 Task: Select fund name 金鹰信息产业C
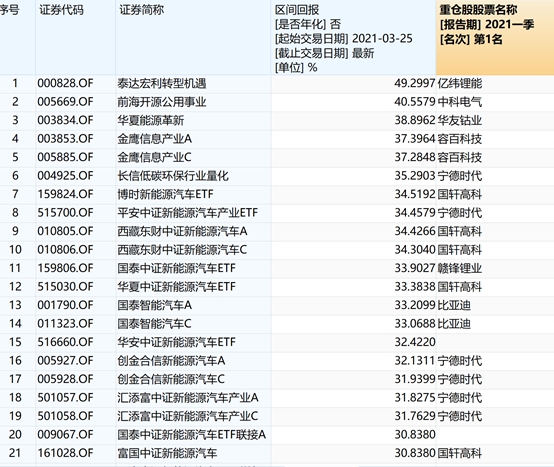click(x=155, y=157)
